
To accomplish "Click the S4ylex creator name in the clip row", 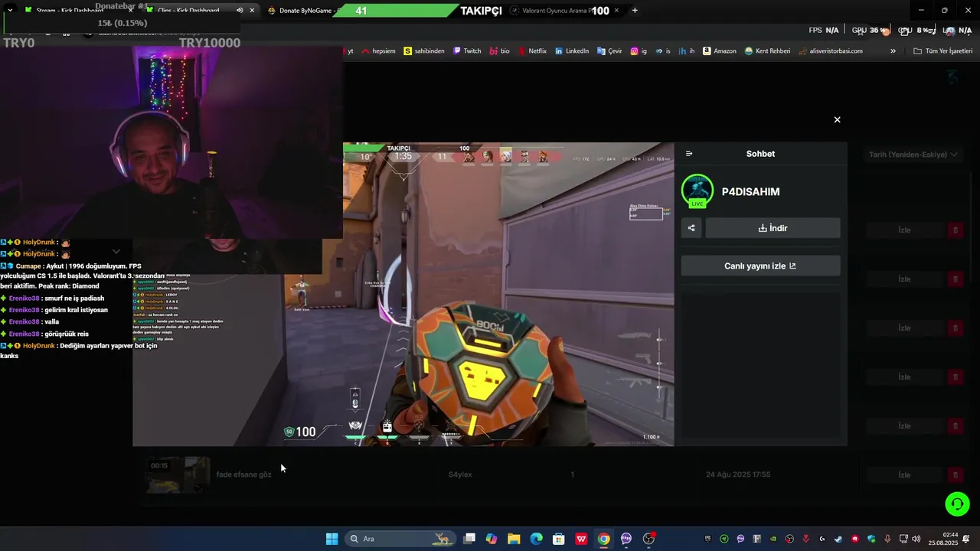I will (x=460, y=474).
